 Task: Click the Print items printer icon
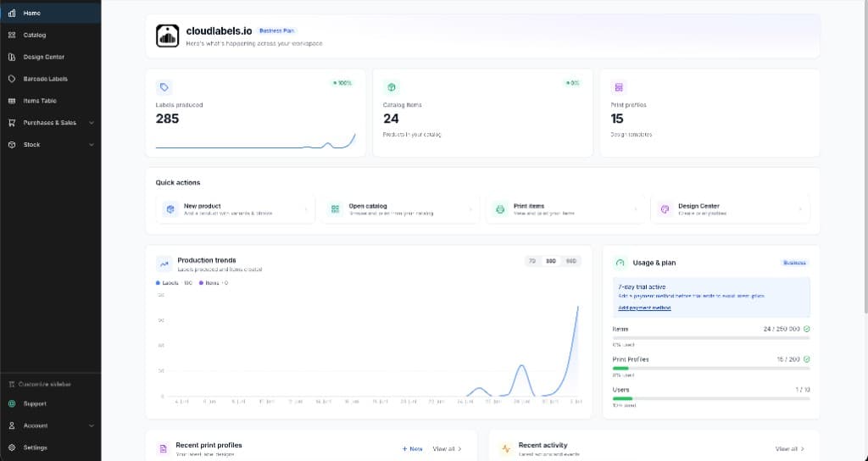[500, 209]
